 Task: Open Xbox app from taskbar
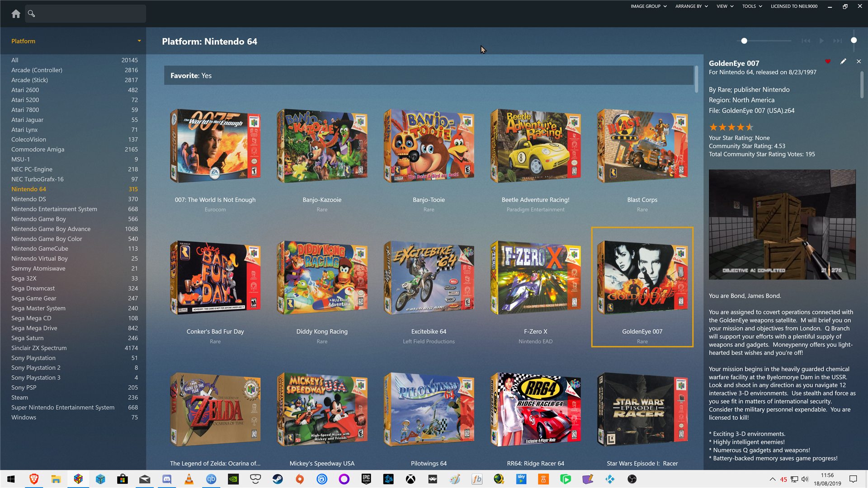point(410,479)
